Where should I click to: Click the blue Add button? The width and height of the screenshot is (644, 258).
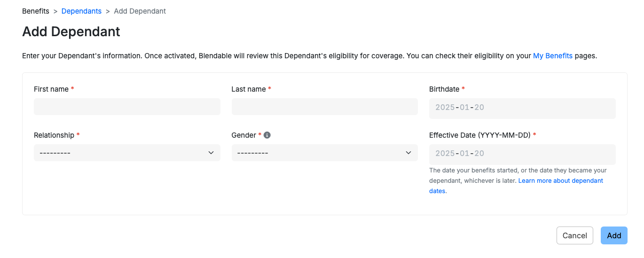[614, 235]
